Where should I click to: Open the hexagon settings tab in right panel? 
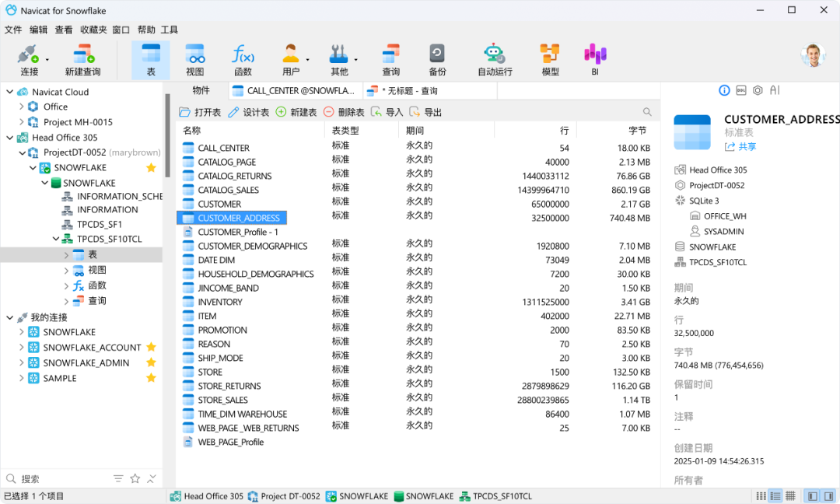tap(758, 90)
